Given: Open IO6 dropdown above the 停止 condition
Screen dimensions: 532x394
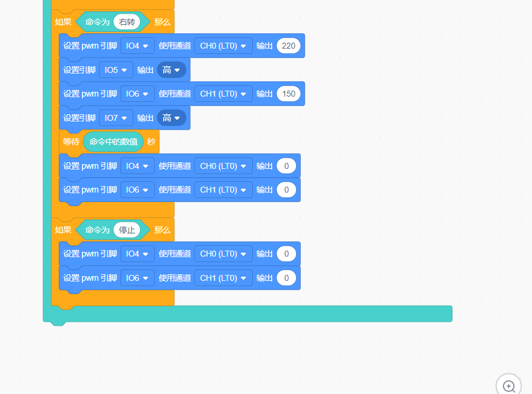Looking at the screenshot, I should 138,190.
